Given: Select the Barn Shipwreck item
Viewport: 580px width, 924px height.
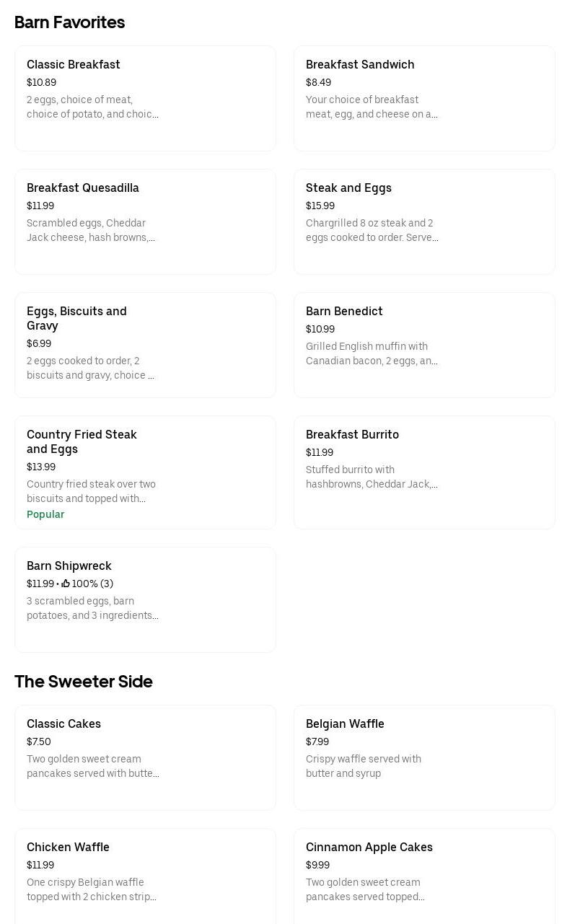Looking at the screenshot, I should (x=144, y=599).
